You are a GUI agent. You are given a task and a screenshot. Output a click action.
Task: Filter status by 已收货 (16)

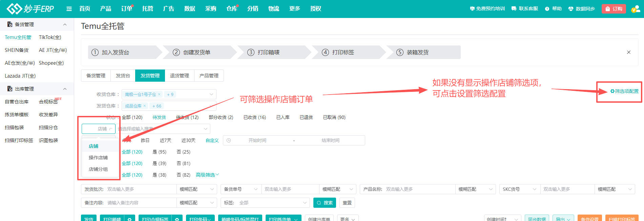coord(255,117)
